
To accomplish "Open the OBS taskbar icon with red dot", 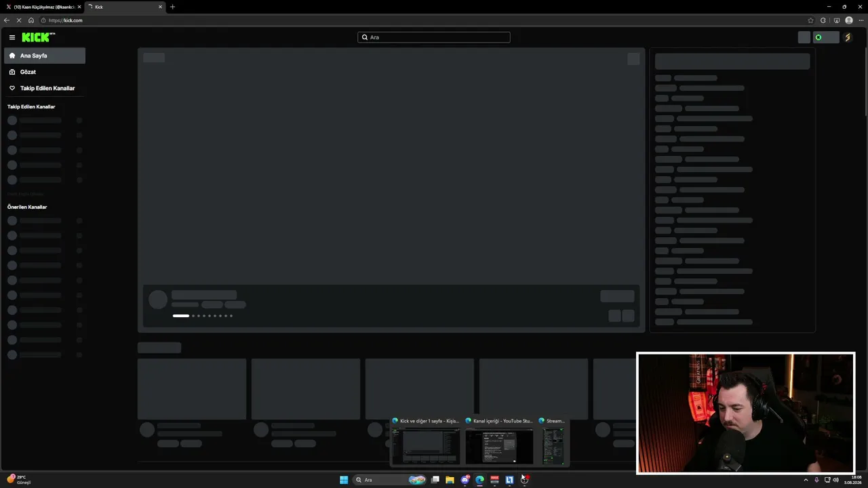I will [524, 479].
